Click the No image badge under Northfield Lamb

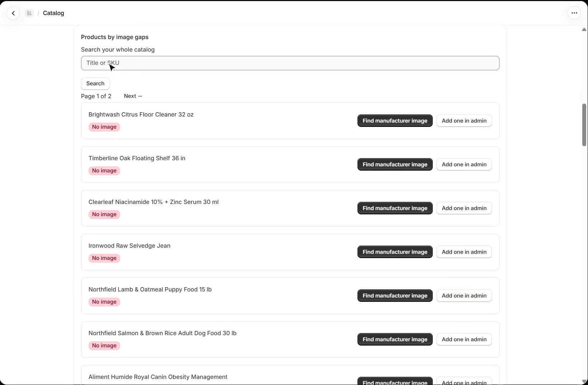coord(104,302)
